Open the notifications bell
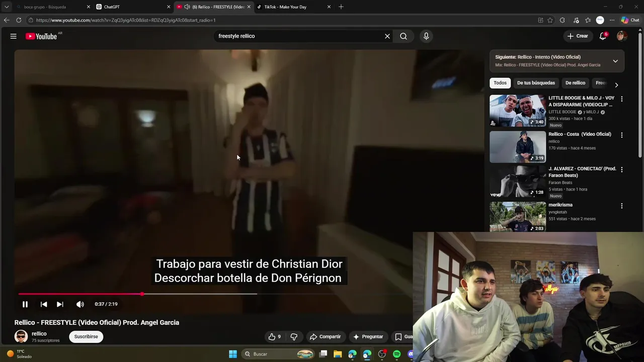Screen dimensions: 644x362 pyautogui.click(x=603, y=36)
